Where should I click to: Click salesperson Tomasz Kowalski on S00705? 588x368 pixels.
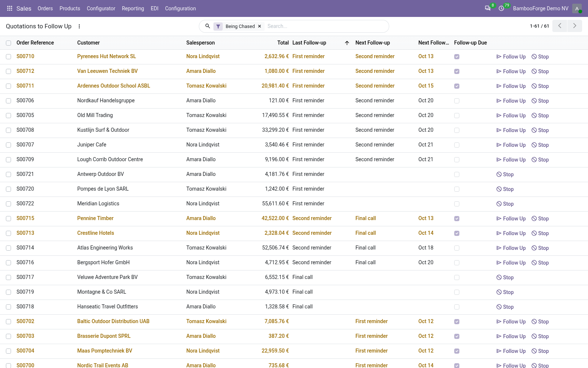coord(206,115)
